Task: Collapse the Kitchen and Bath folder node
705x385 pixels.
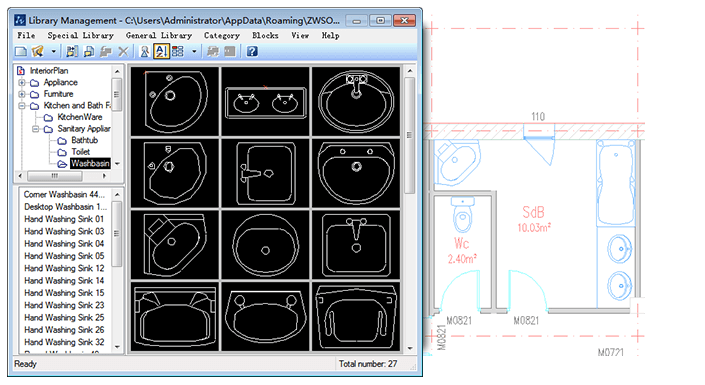Action: (x=22, y=106)
